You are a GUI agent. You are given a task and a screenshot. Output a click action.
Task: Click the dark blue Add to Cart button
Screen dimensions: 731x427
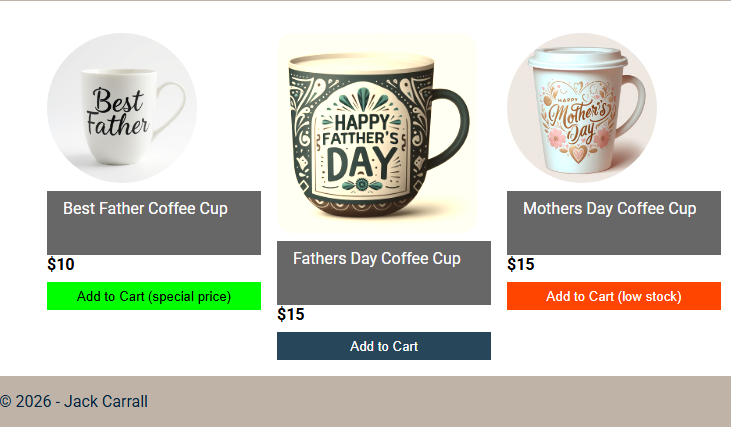tap(384, 346)
